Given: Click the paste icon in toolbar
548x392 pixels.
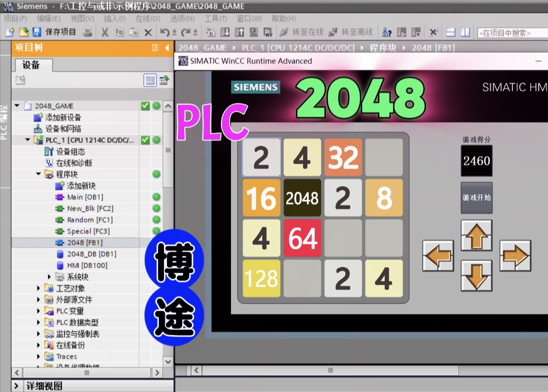Looking at the screenshot, I should click(133, 33).
